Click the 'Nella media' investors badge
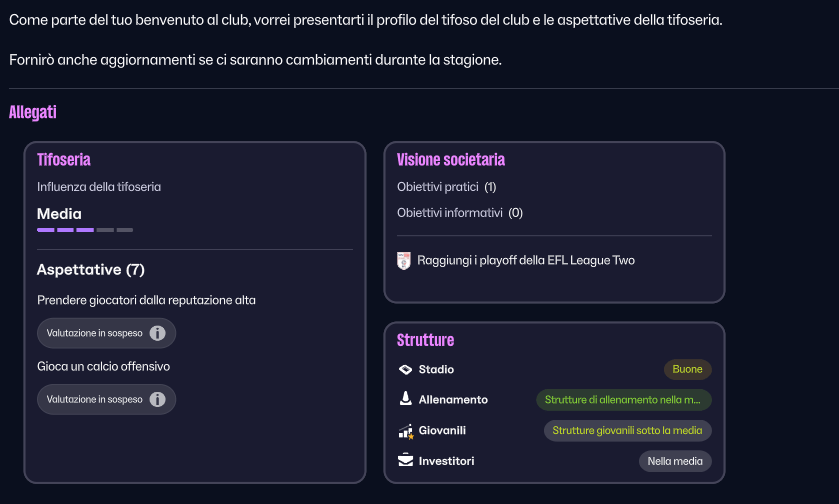The image size is (839, 504). point(675,461)
